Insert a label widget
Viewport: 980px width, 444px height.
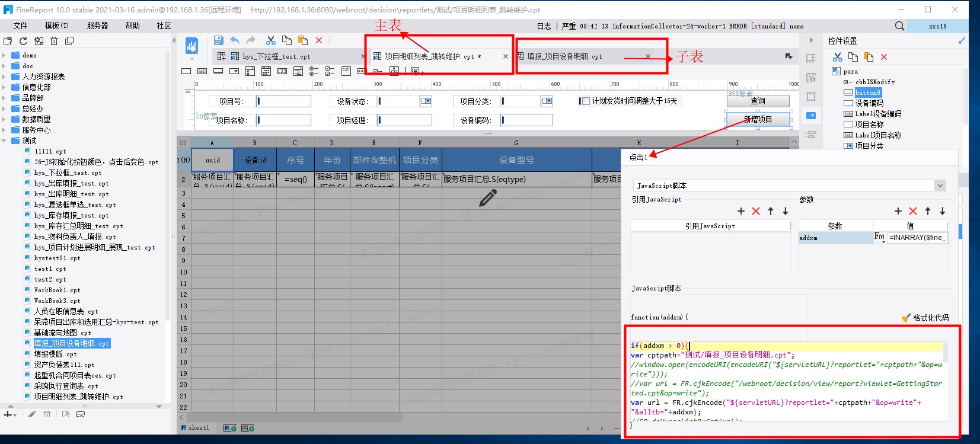coord(202,71)
